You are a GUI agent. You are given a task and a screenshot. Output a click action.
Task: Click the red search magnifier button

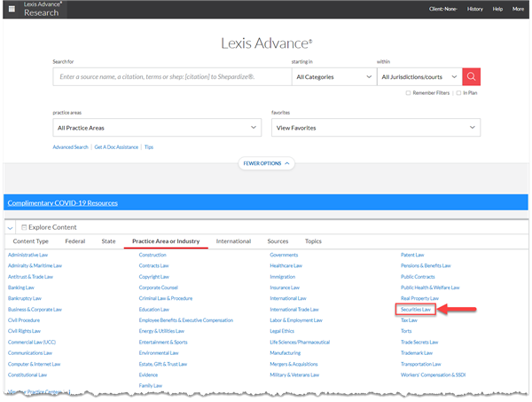point(471,76)
